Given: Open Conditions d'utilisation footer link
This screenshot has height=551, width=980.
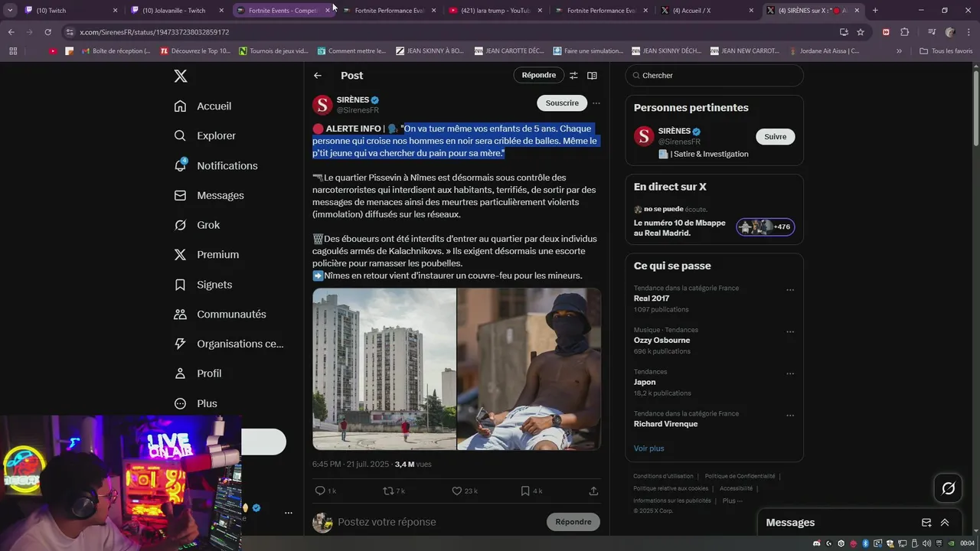Looking at the screenshot, I should tap(663, 476).
